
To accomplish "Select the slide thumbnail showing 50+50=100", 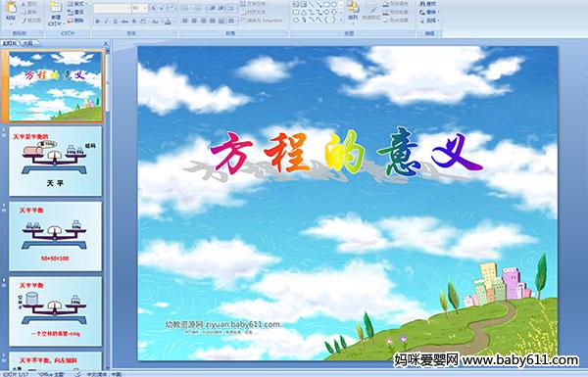I will pyautogui.click(x=55, y=236).
